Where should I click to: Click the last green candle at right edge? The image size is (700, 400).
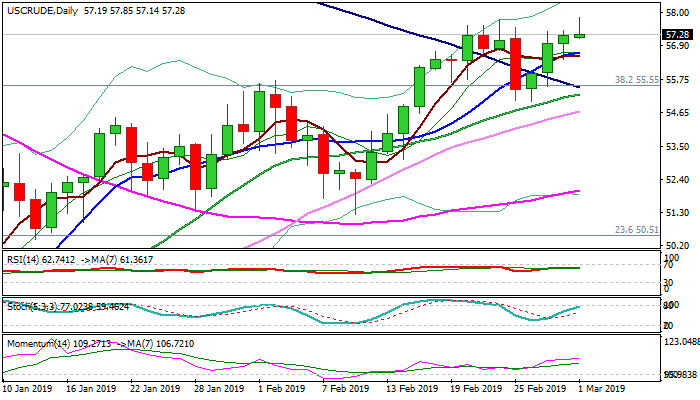click(x=580, y=35)
